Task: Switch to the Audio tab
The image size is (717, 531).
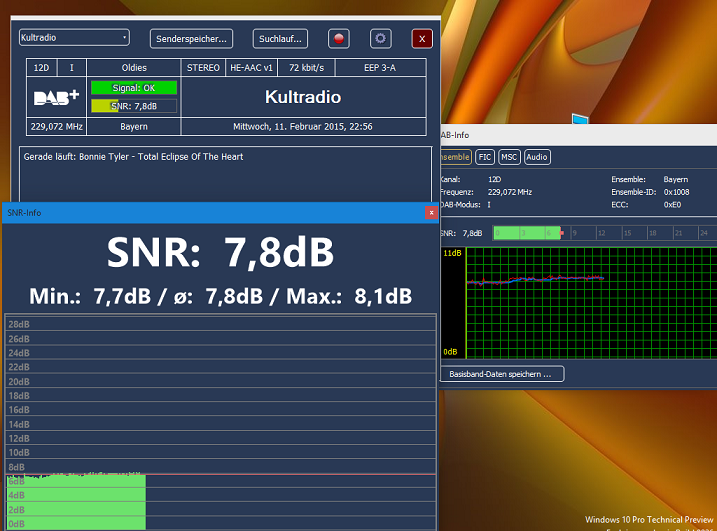Action: (x=537, y=157)
